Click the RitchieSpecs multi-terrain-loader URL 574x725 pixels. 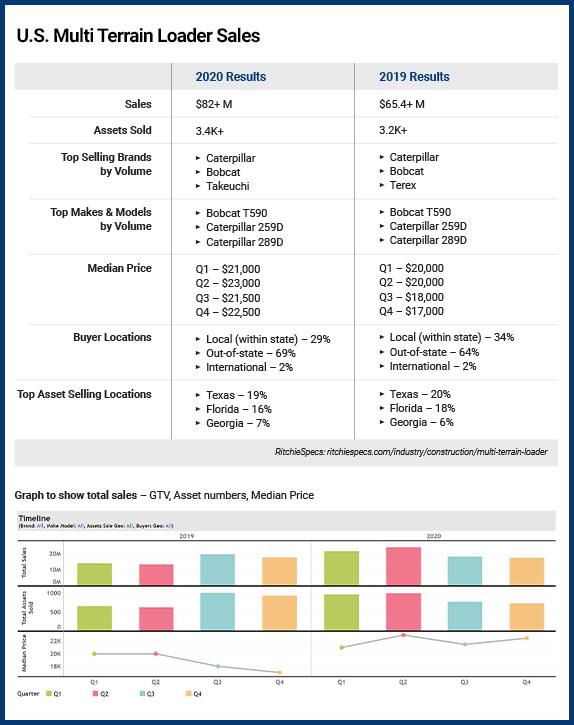coord(411,452)
